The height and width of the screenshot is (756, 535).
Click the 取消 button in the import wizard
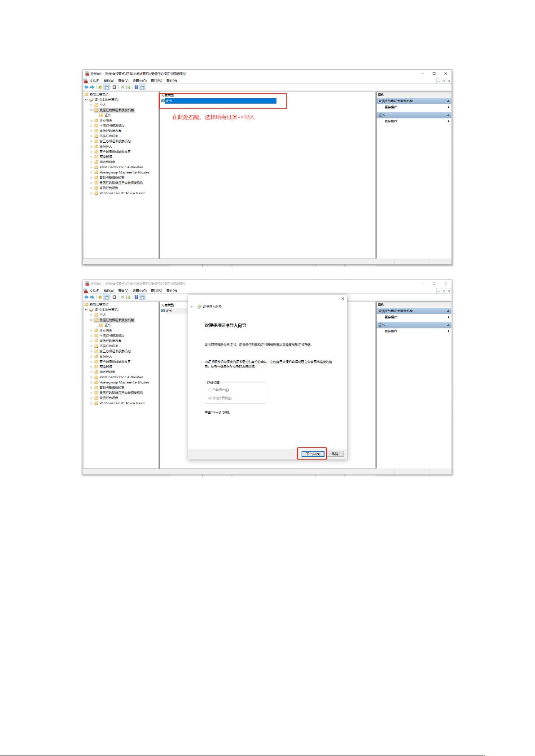click(336, 454)
